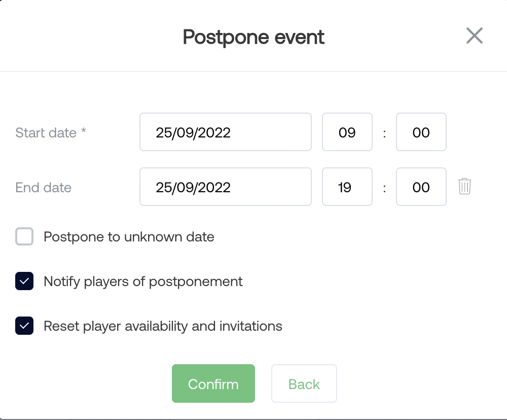Select the end minutes box showing 00
The width and height of the screenshot is (507, 420).
(x=421, y=187)
